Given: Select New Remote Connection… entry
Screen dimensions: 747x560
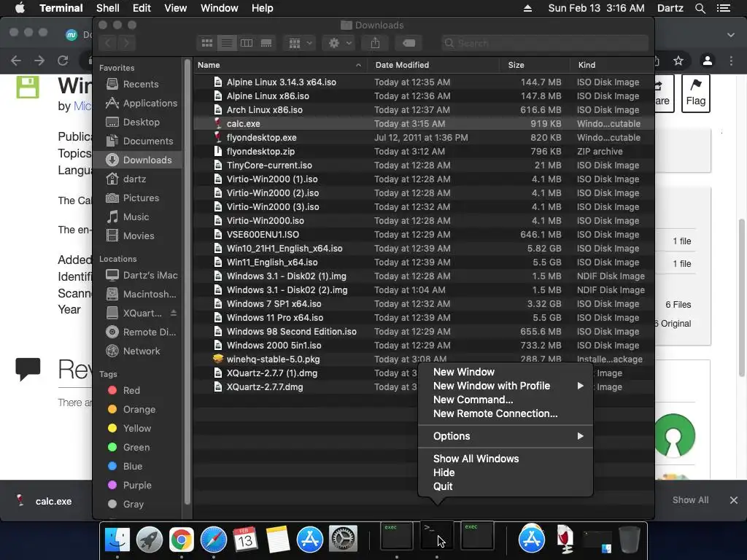Looking at the screenshot, I should [x=506, y=413].
